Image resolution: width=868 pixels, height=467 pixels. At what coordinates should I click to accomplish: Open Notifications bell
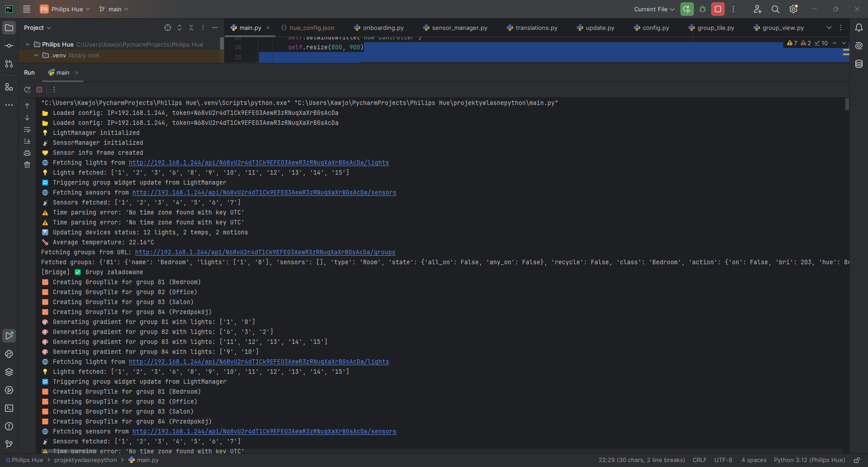pyautogui.click(x=859, y=28)
